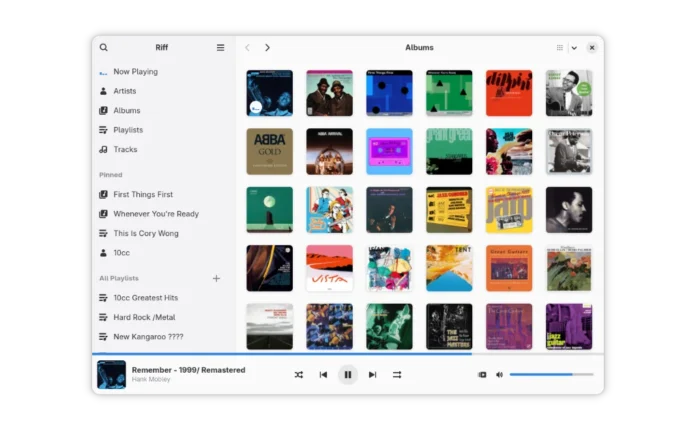Viewport: 696px width, 430px height.
Task: Open the Grant Green green album
Action: (x=449, y=151)
